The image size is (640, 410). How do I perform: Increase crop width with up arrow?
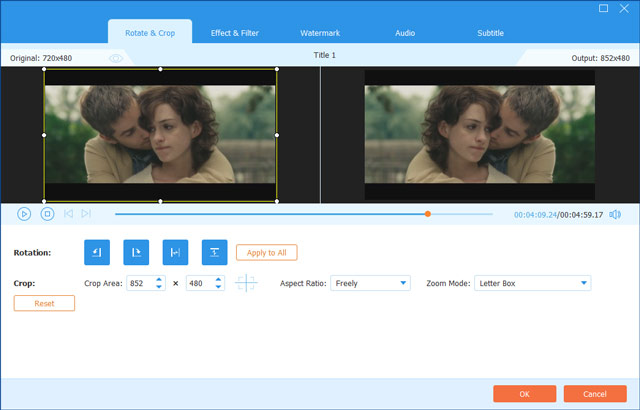coord(159,279)
